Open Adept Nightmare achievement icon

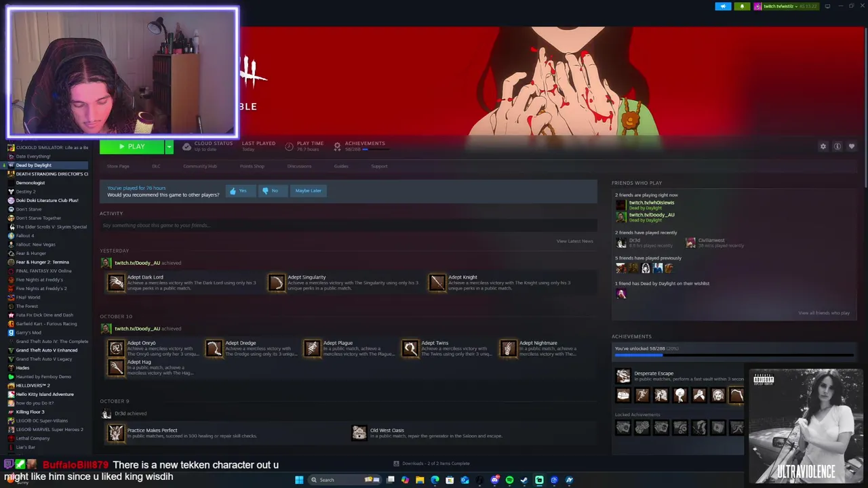pyautogui.click(x=508, y=348)
